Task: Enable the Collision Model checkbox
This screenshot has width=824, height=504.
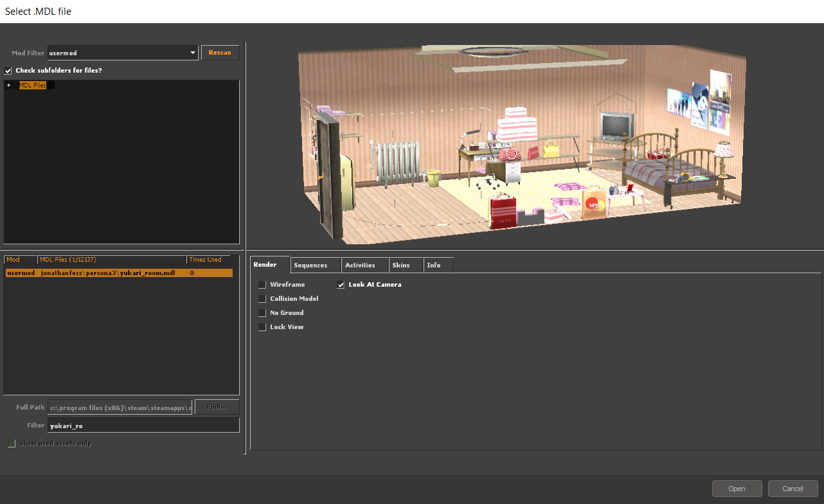Action: (262, 299)
